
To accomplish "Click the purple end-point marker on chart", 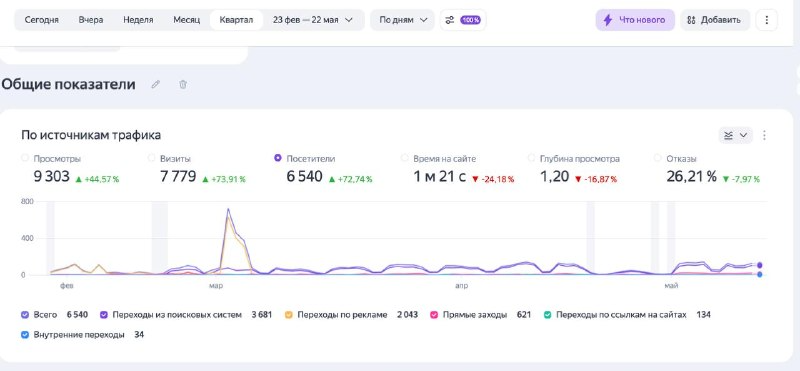I will (760, 265).
